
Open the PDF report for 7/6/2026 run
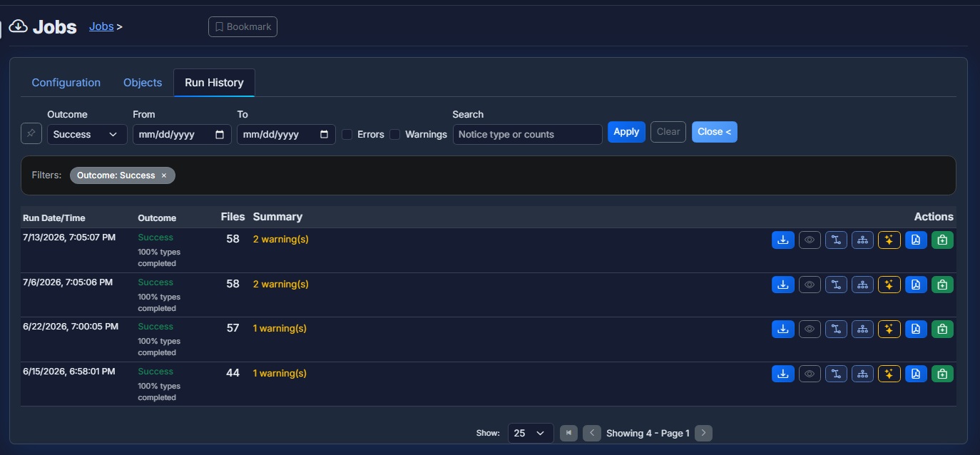pyautogui.click(x=916, y=285)
